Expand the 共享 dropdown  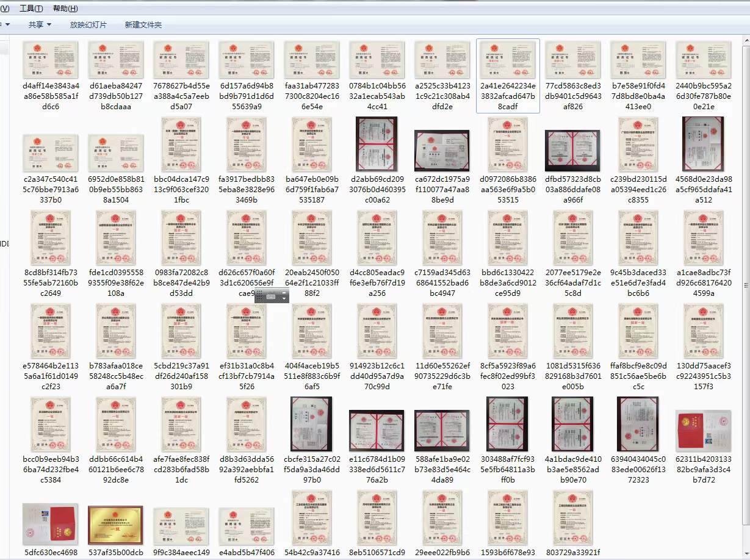(x=40, y=25)
